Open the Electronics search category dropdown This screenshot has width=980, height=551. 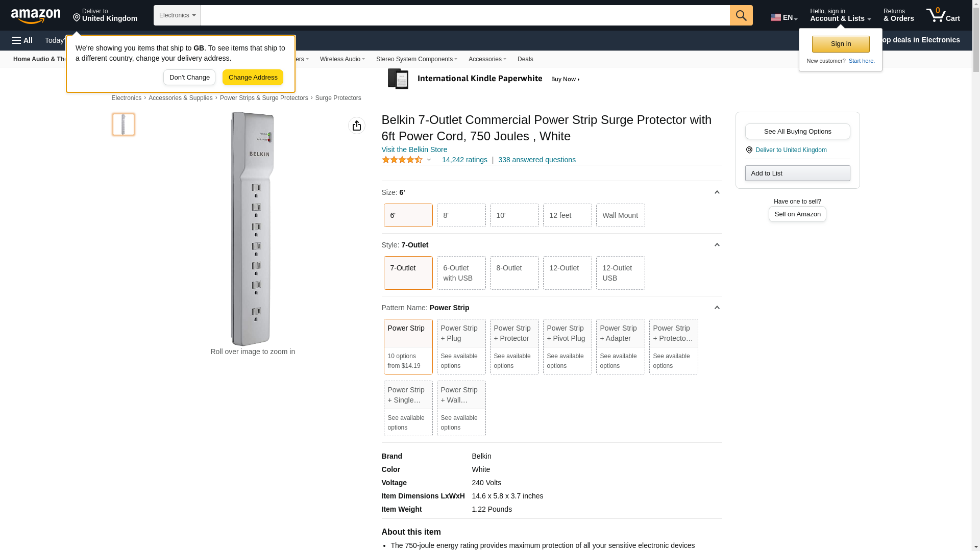pyautogui.click(x=177, y=15)
